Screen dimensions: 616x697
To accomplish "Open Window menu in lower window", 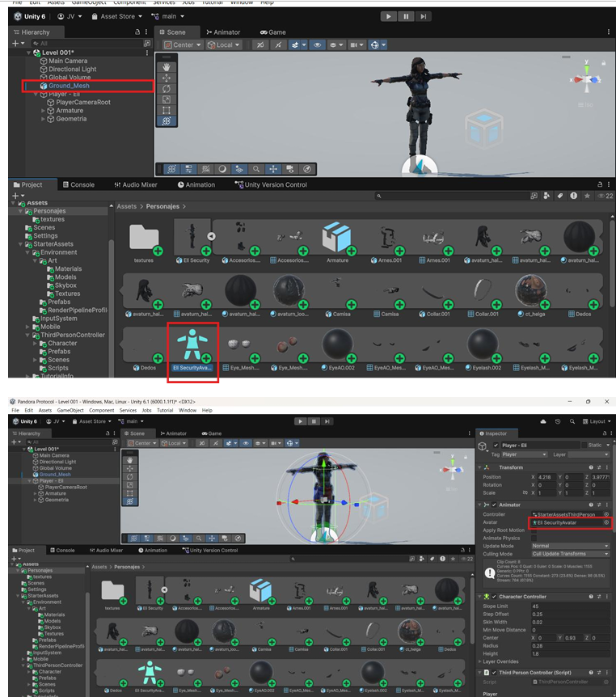I will [187, 410].
